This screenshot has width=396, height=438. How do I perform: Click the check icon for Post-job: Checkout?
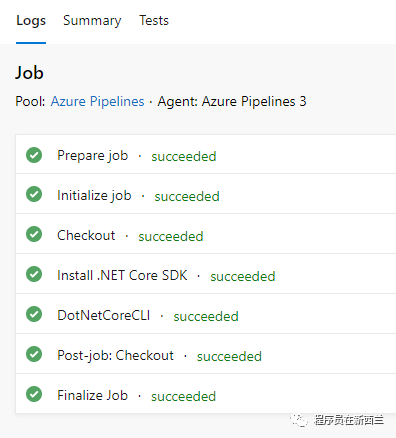click(34, 355)
